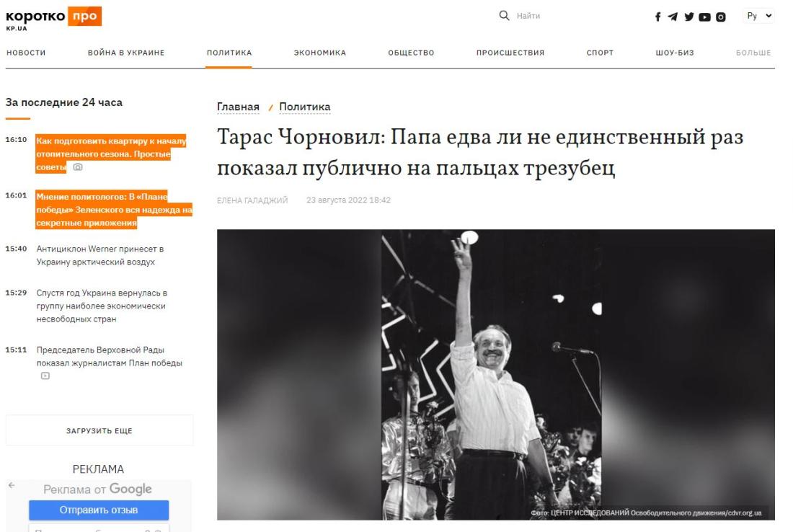
Task: Open the Instagram icon in header
Action: (x=721, y=17)
